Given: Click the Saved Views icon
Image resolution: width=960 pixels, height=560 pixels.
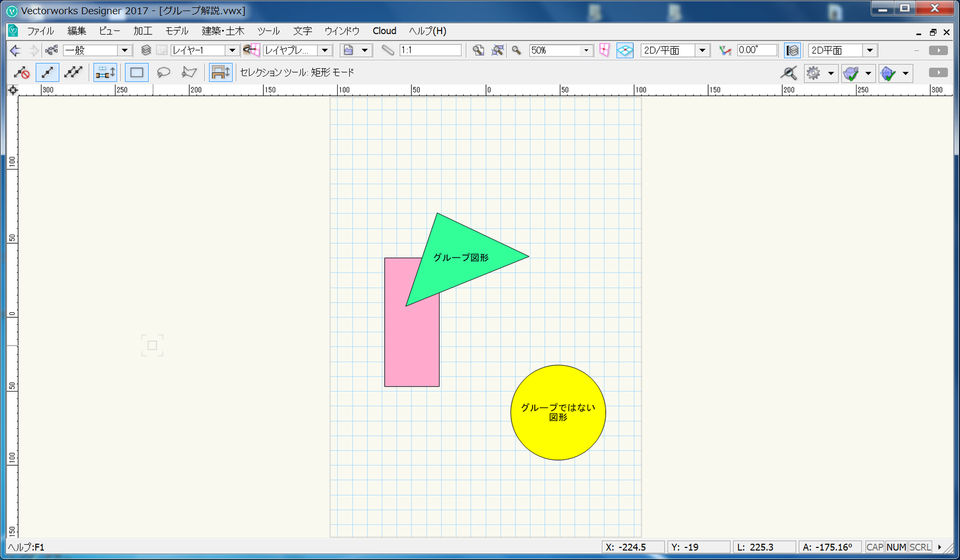Looking at the screenshot, I should [x=348, y=50].
